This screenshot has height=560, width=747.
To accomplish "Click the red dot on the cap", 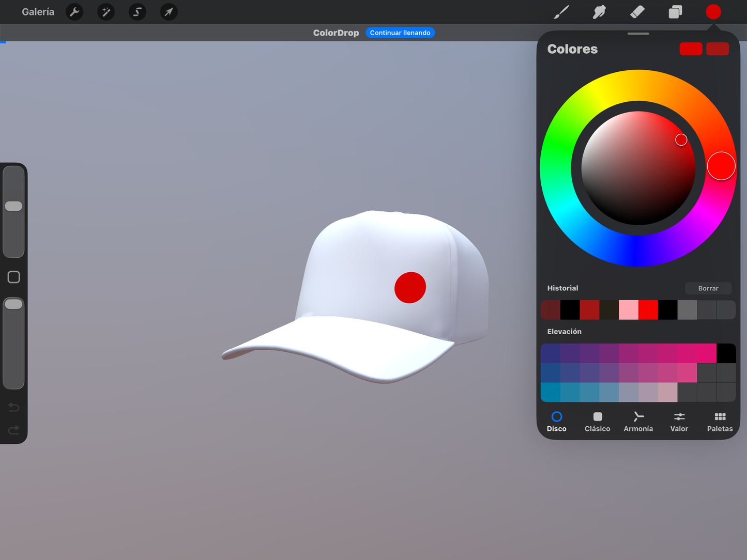I will click(x=410, y=287).
